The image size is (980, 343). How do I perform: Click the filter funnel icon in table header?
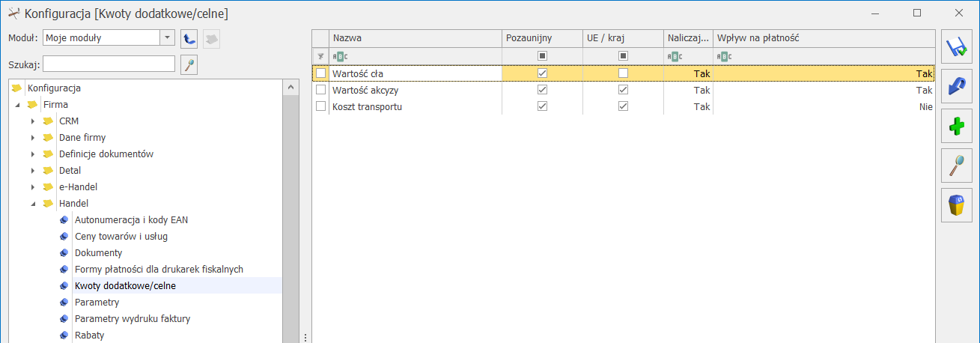pyautogui.click(x=320, y=56)
